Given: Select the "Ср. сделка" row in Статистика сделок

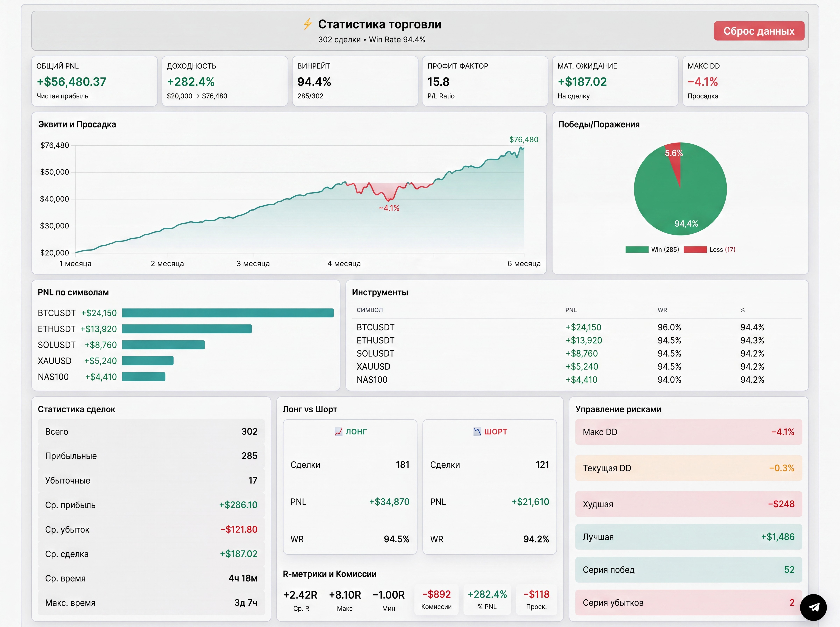Looking at the screenshot, I should pyautogui.click(x=151, y=554).
